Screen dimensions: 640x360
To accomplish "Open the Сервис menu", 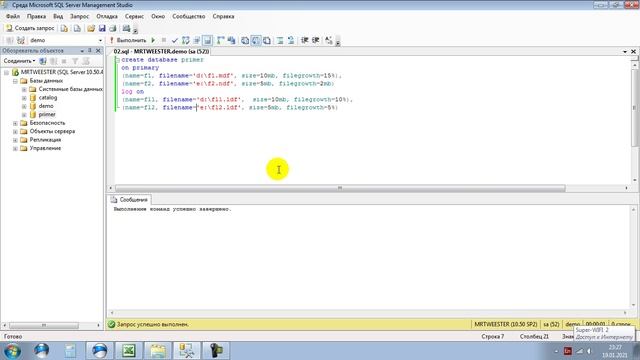I will pos(134,16).
